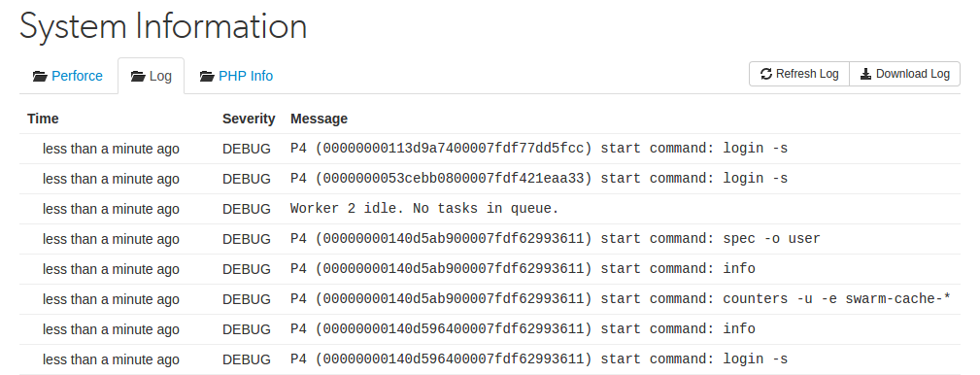Select the last 'login -s' log row
The image size is (980, 375).
point(490,358)
